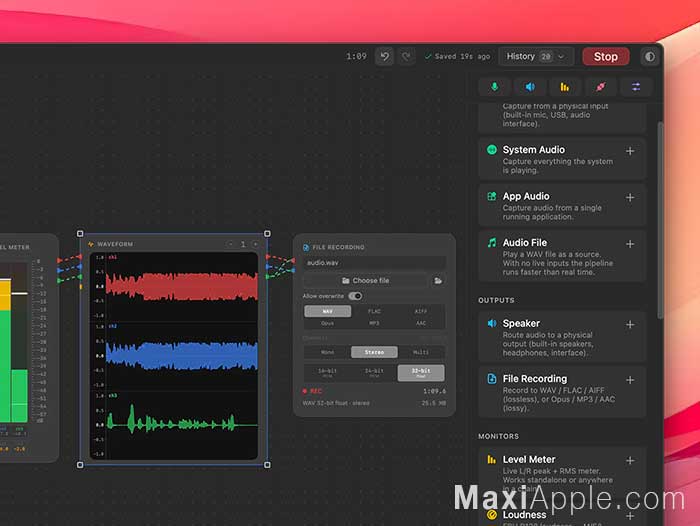Open the pink link/routing category icon

[x=600, y=87]
